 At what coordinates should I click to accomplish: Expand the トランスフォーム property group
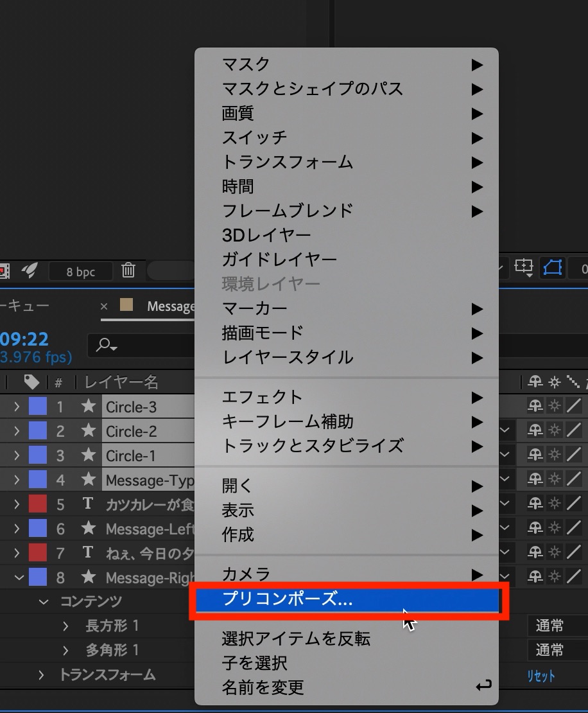(41, 675)
